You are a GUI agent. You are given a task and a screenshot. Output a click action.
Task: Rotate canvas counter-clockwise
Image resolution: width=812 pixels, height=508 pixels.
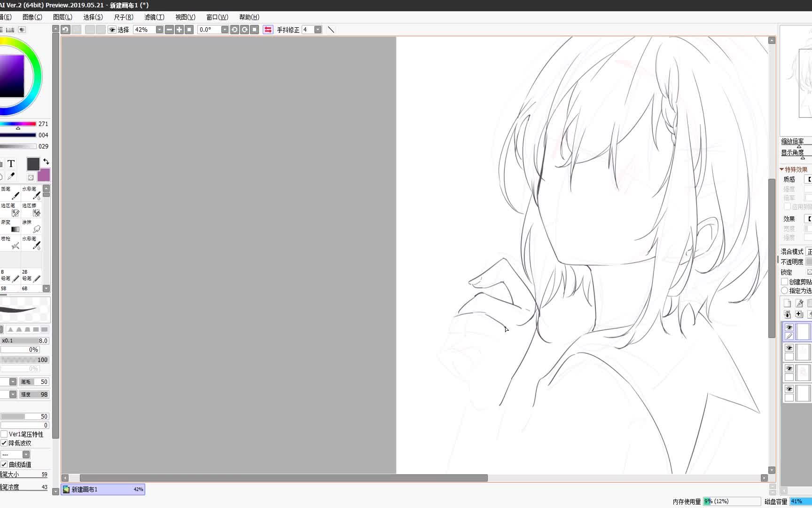234,30
